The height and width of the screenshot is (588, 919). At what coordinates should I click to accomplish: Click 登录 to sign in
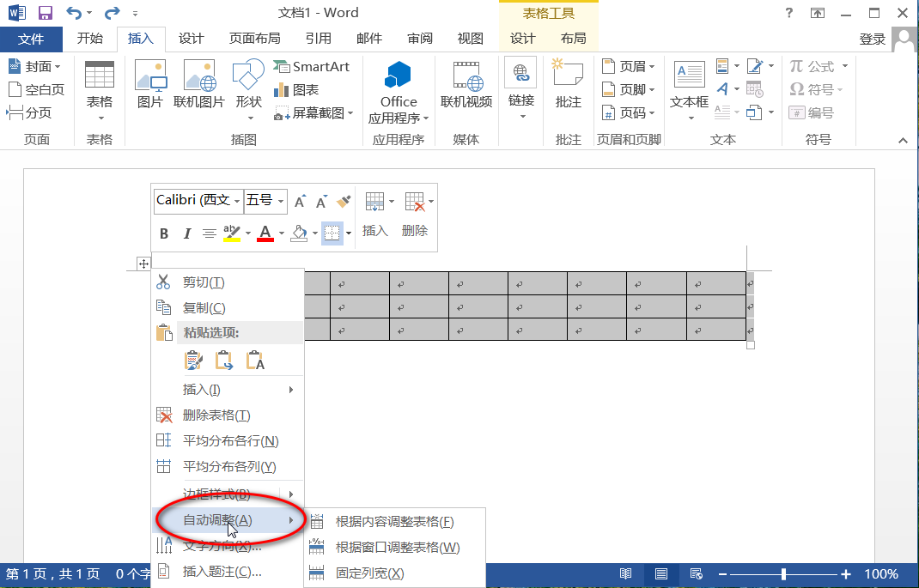click(x=872, y=39)
